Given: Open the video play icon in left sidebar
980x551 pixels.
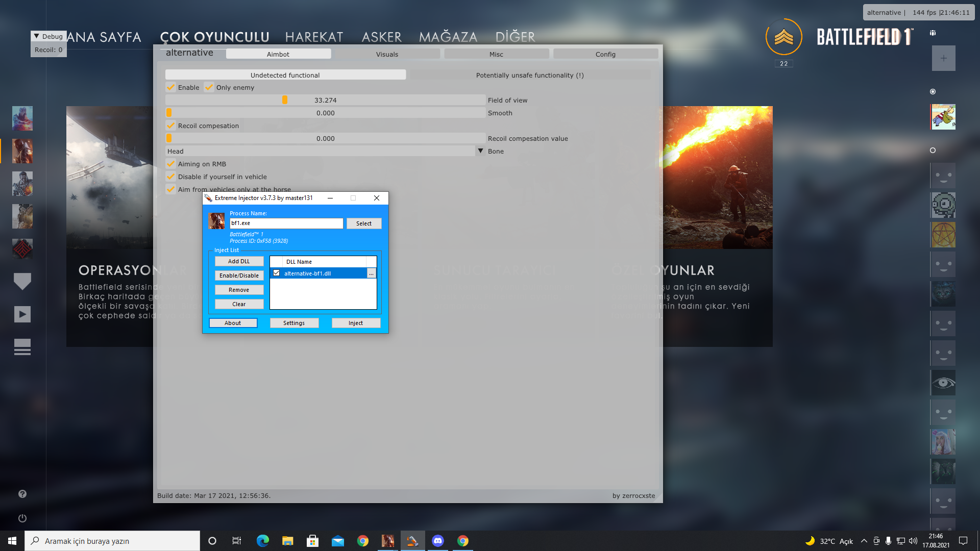Looking at the screenshot, I should click(22, 314).
